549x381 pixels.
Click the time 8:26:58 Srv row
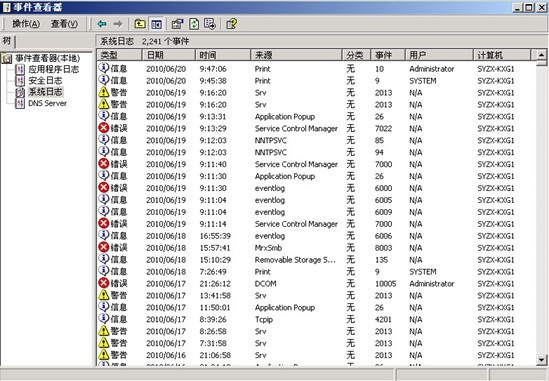point(213,331)
